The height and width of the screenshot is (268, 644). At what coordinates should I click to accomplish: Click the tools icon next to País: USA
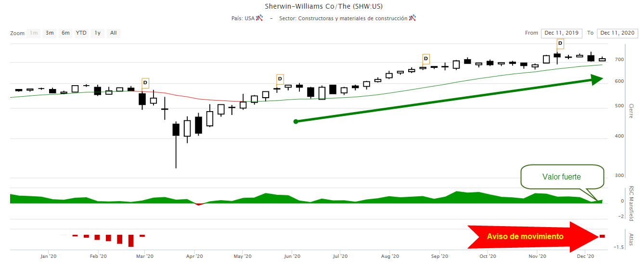(x=259, y=18)
